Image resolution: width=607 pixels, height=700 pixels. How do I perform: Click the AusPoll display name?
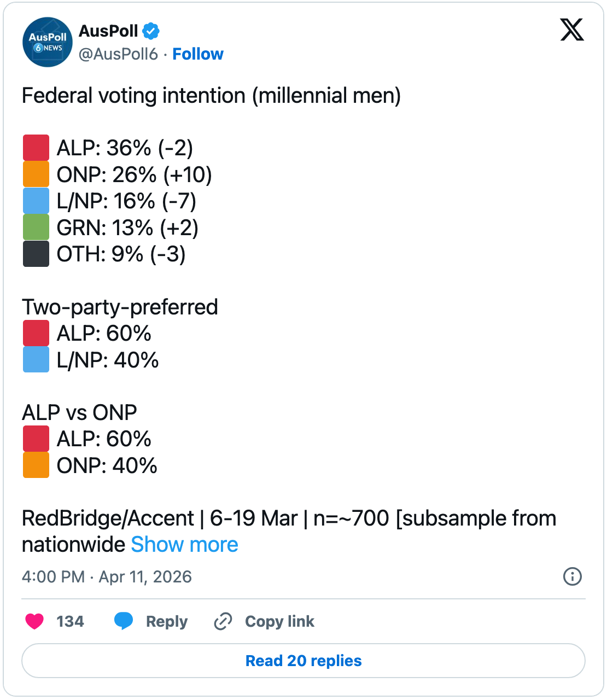tap(108, 31)
